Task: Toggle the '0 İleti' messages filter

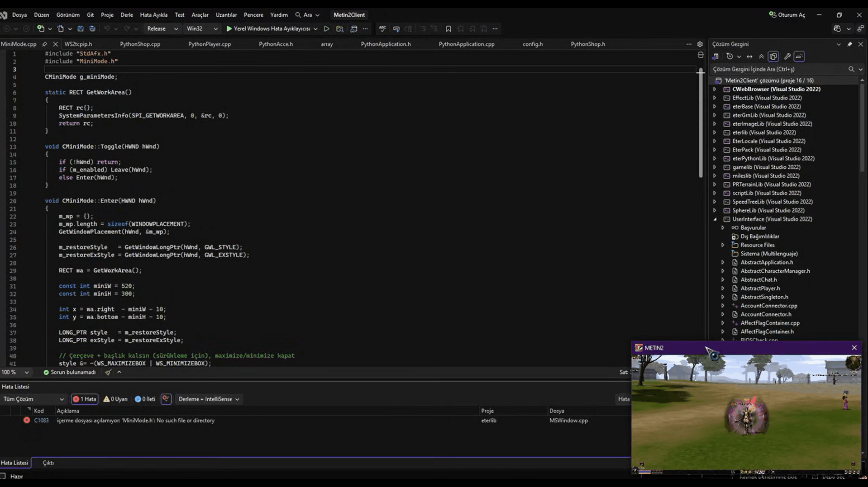Action: (145, 399)
